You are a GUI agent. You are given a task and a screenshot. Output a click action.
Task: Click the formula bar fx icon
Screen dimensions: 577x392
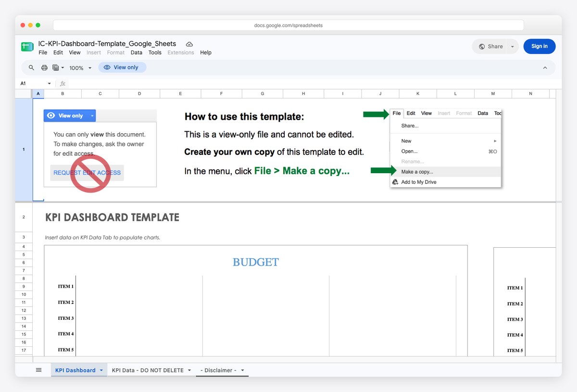point(63,84)
